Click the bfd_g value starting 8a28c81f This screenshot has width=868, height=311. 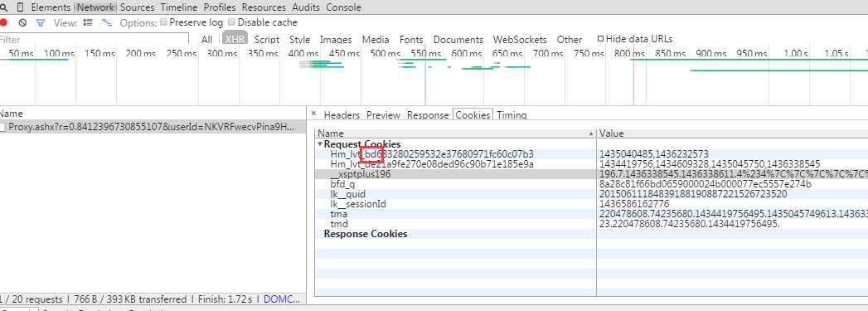[706, 184]
